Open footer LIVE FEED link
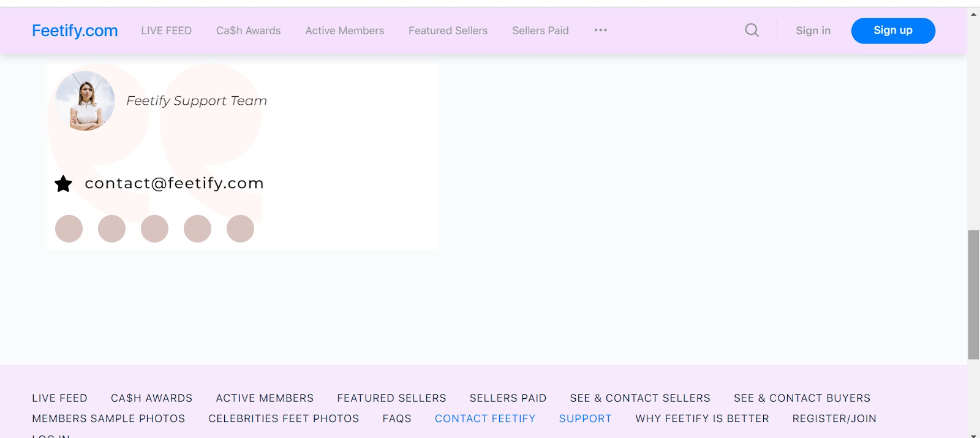Viewport: 980px width, 438px height. [60, 398]
